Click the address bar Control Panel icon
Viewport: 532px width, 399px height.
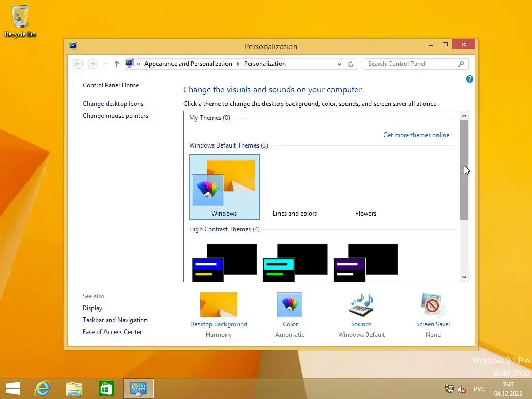point(129,63)
